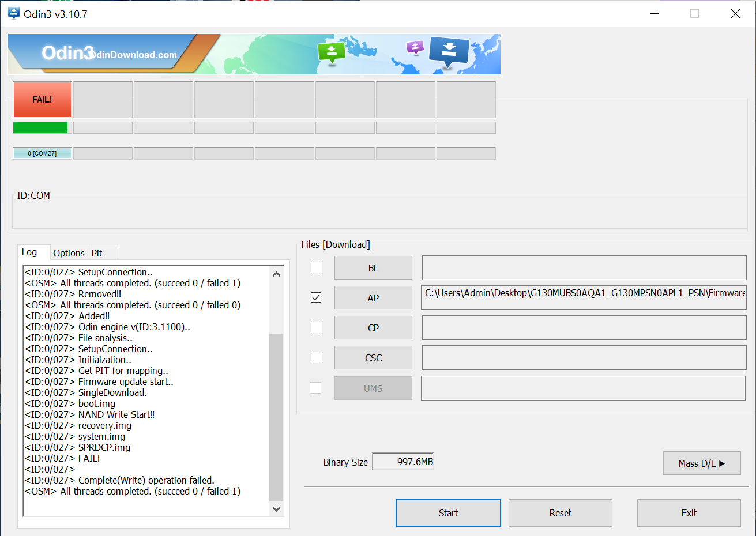
Task: Enable the CSC file checkbox
Action: [x=317, y=357]
